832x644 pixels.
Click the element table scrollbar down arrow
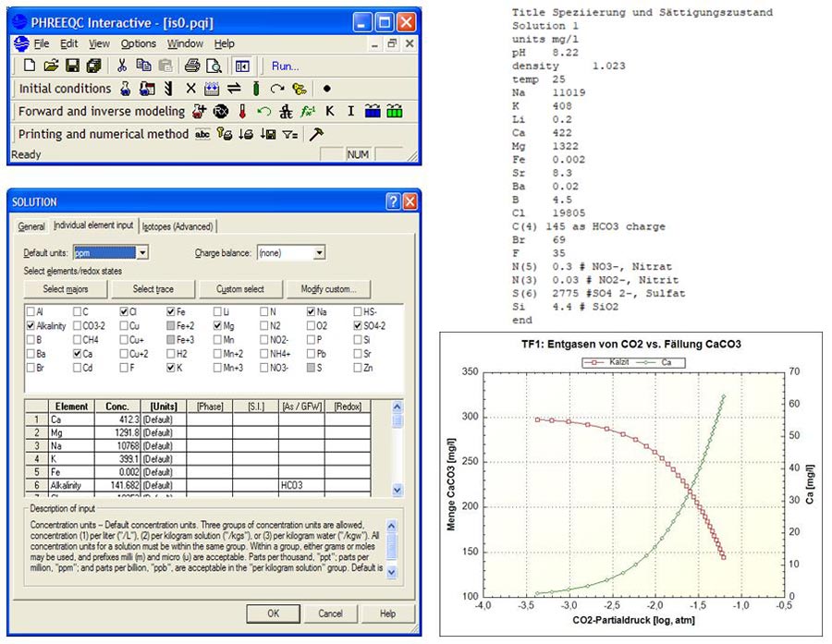(x=397, y=490)
